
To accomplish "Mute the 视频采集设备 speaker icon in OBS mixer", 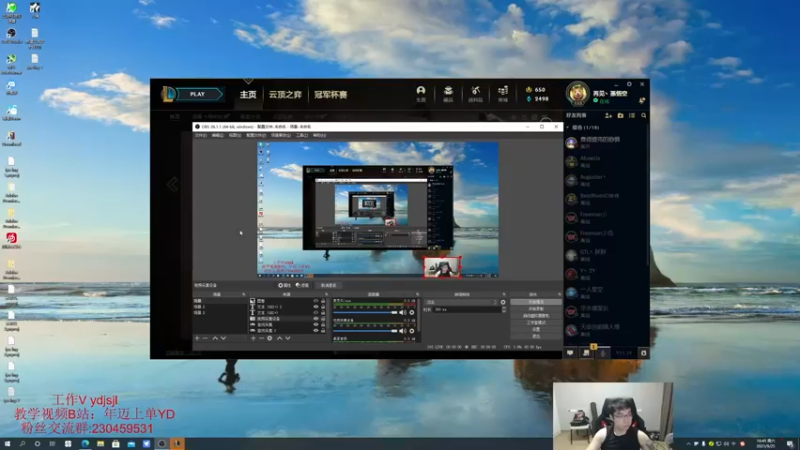I will (x=402, y=331).
